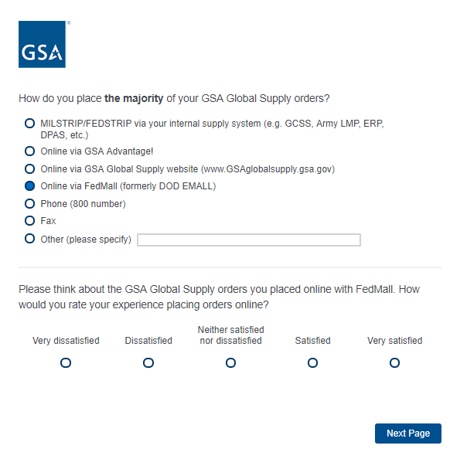Choose Neither satisfied nor dissatisfied rating
The width and height of the screenshot is (467, 476).
pyautogui.click(x=230, y=362)
